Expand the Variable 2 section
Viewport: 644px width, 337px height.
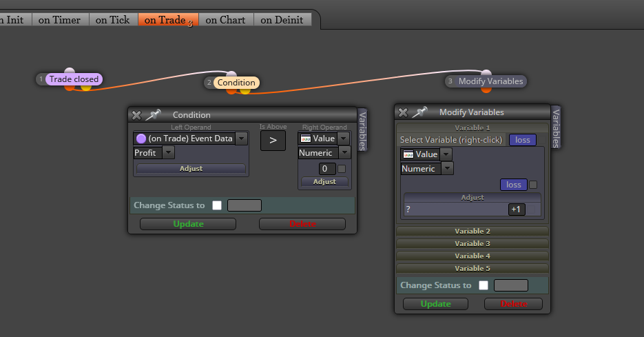[x=472, y=231]
